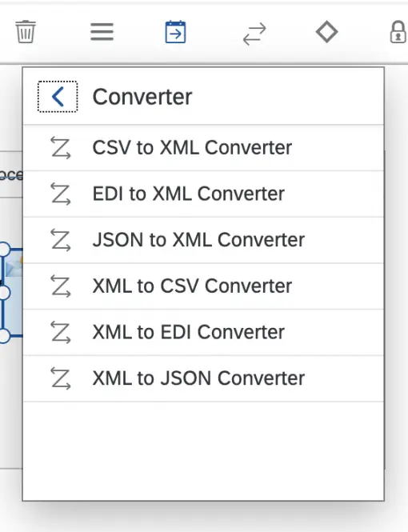408x532 pixels.
Task: Click bottom connection handle of selected shape
Action: [4, 336]
